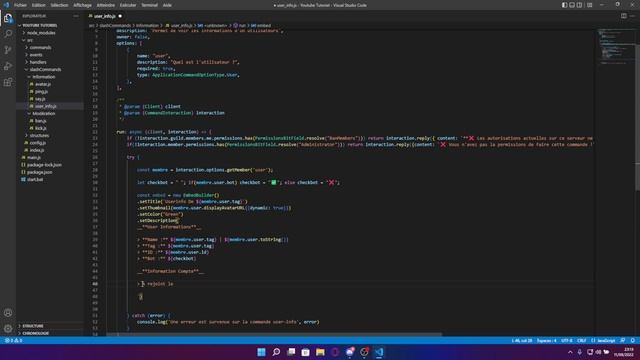Screen dimensions: 640x360
Task: Open the Terminal menu
Action: click(149, 5)
